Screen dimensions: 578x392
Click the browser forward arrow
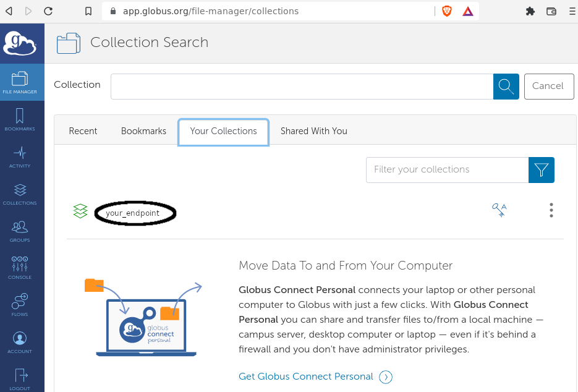pos(28,11)
